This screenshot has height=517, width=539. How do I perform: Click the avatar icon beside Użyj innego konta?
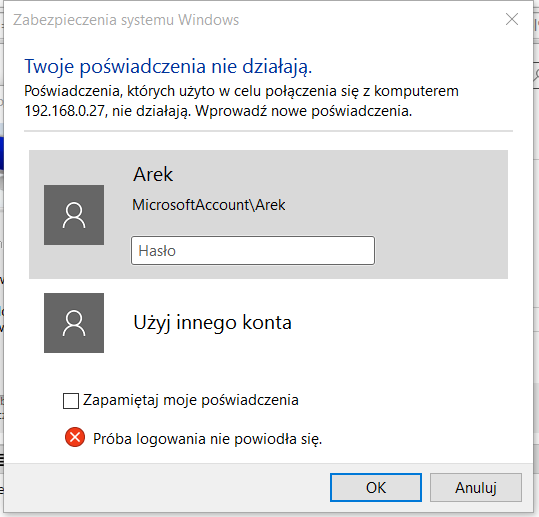click(x=74, y=323)
